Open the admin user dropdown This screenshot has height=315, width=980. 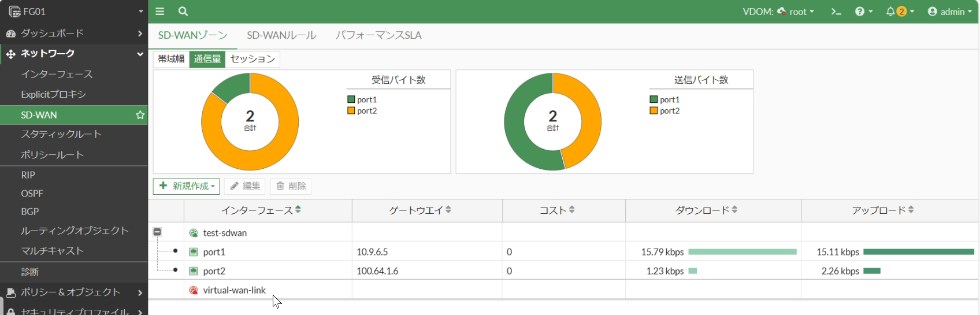(x=949, y=12)
